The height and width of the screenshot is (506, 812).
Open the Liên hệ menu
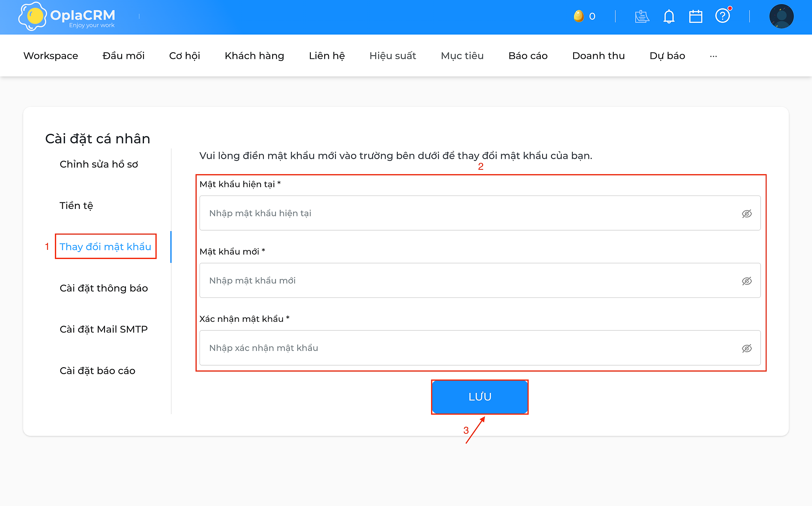click(327, 55)
